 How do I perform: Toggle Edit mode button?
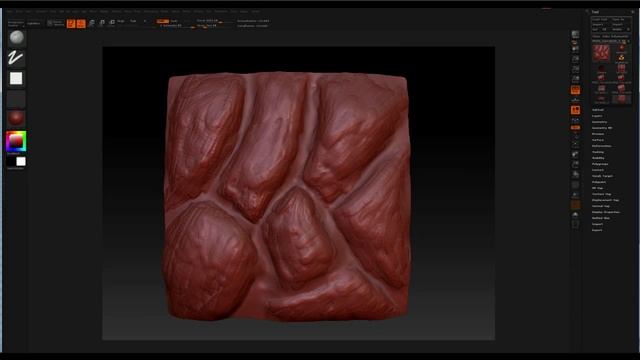coord(71,24)
